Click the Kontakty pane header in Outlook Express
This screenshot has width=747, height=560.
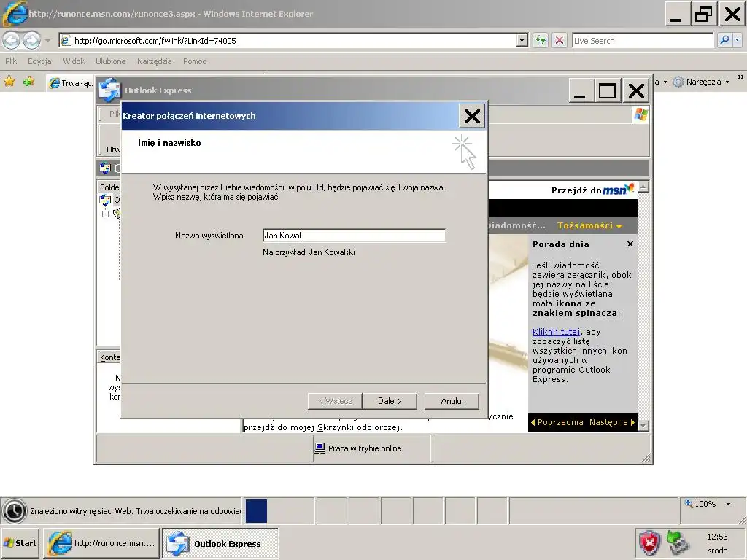point(109,357)
